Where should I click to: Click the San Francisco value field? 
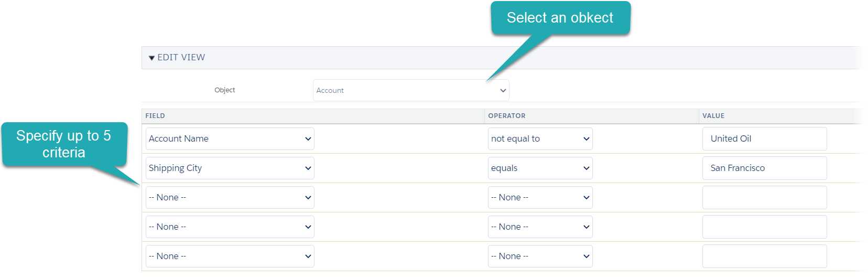(764, 168)
